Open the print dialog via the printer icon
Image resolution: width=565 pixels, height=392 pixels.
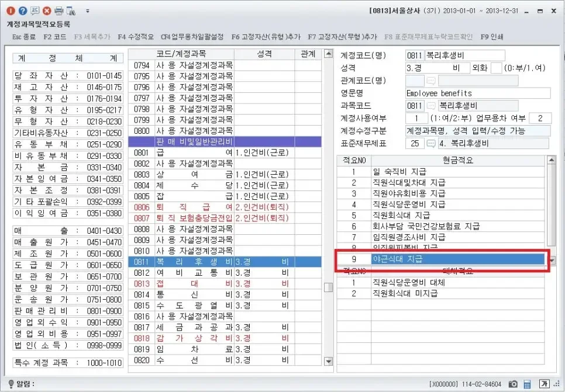pyautogui.click(x=58, y=11)
